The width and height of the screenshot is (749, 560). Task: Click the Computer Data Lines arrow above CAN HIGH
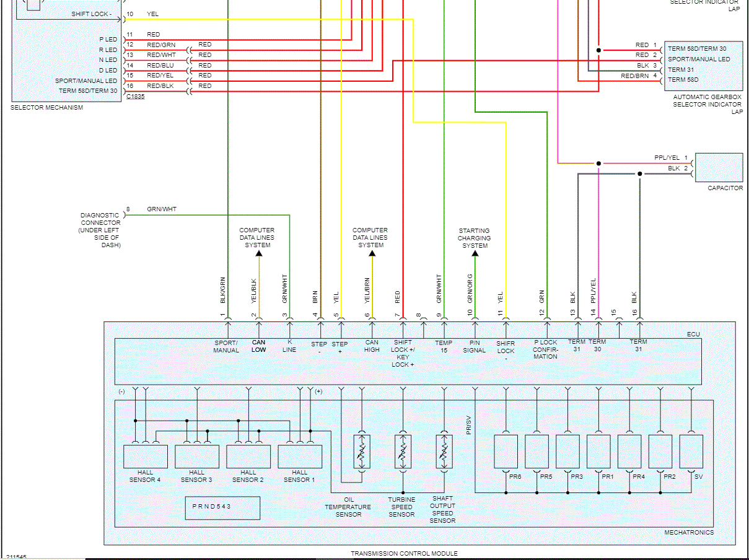click(372, 252)
